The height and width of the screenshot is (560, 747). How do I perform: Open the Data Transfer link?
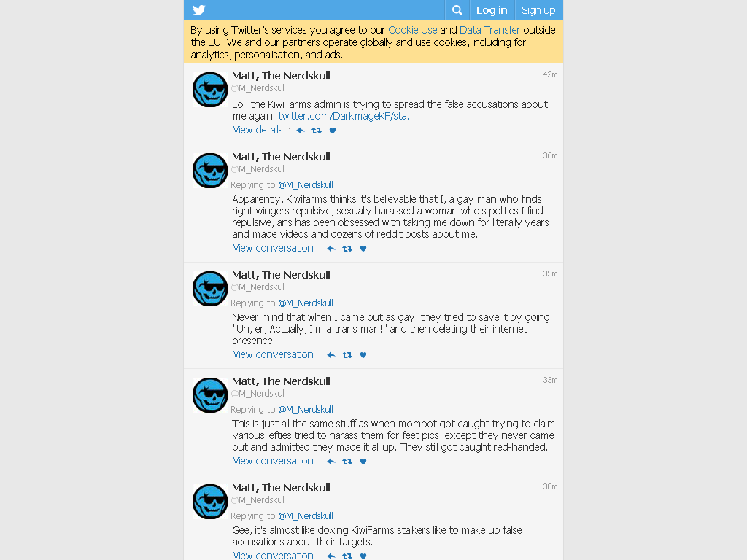[x=489, y=30]
